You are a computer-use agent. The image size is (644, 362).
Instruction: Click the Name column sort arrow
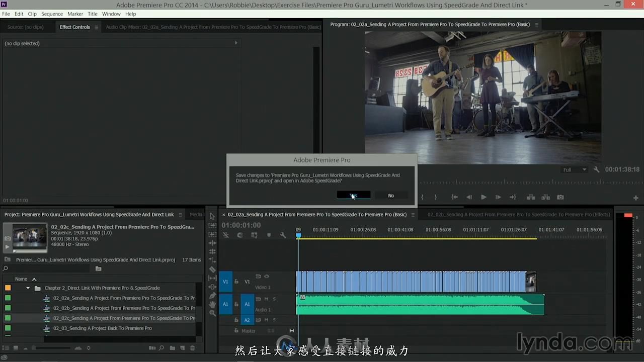point(34,279)
